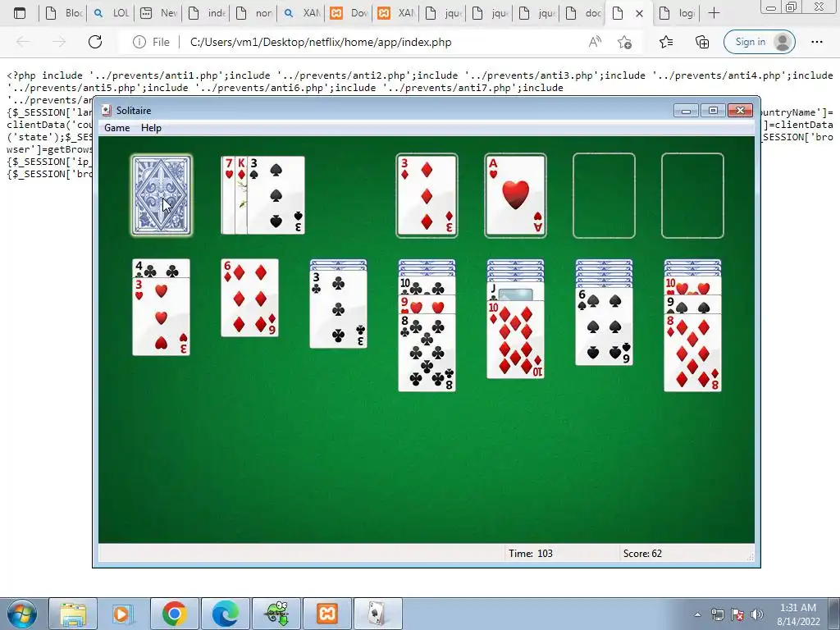Click the third empty foundation slot

[x=604, y=195]
